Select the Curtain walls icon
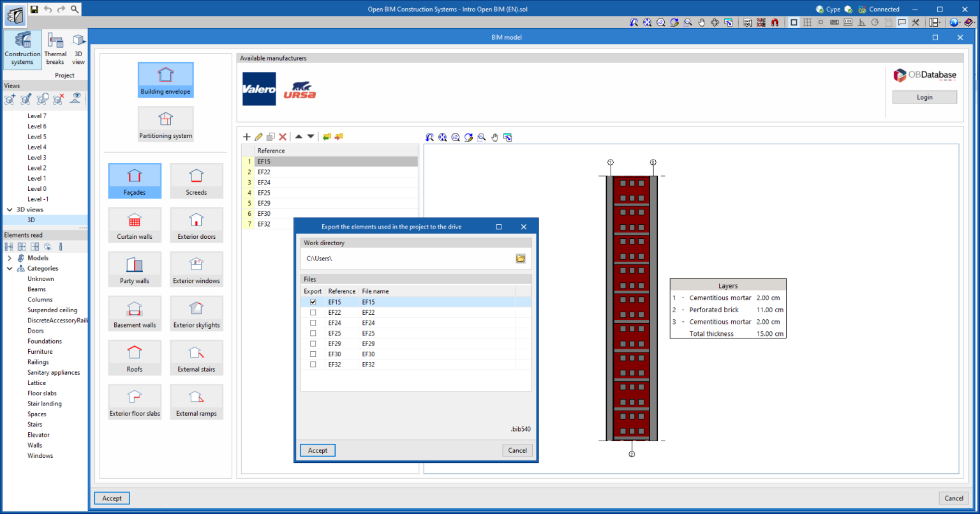 tap(135, 225)
